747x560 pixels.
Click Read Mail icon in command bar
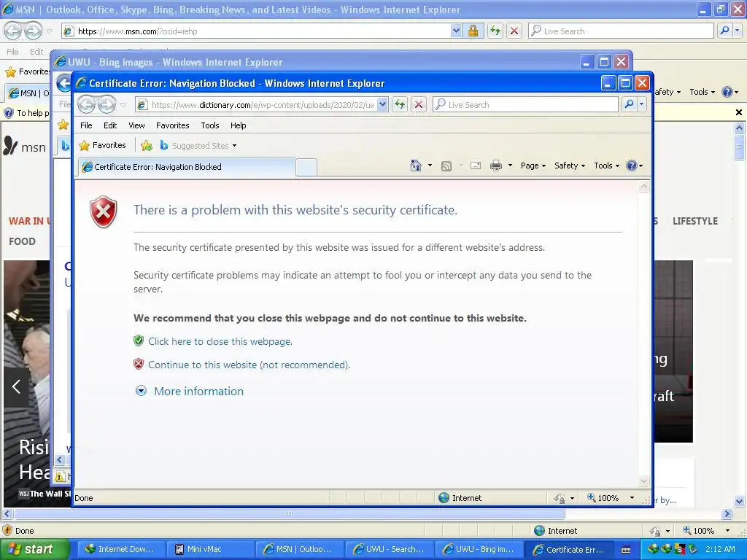tap(475, 166)
